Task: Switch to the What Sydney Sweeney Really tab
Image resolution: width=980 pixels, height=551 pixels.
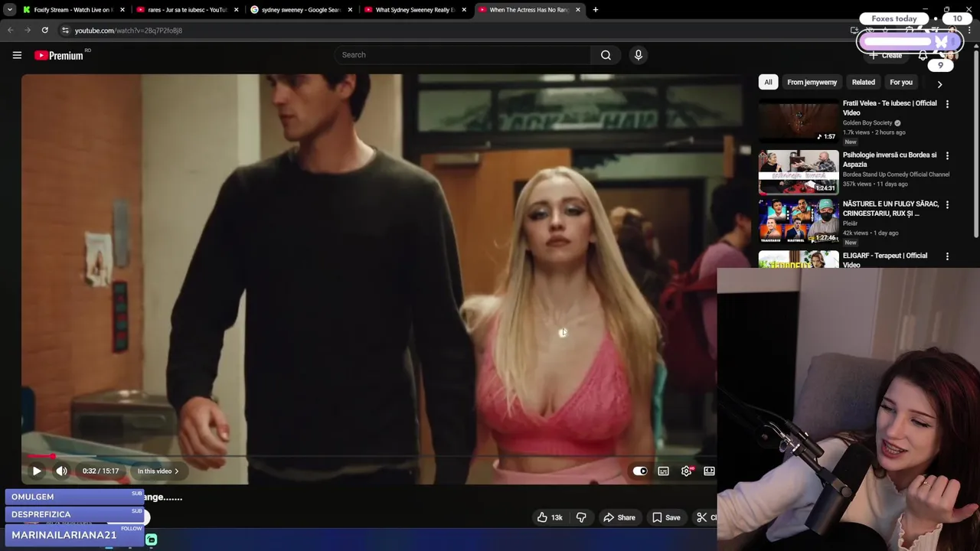Action: (x=415, y=10)
